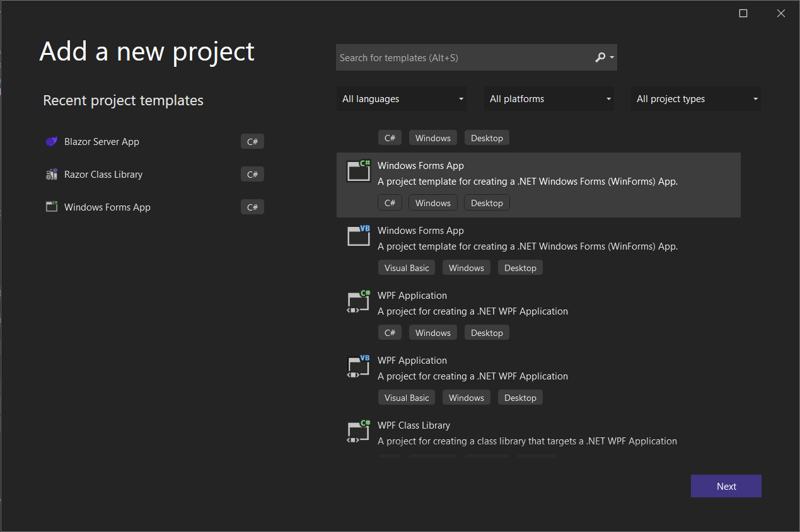Select the C# WPF Application title
The height and width of the screenshot is (532, 800).
tap(412, 296)
